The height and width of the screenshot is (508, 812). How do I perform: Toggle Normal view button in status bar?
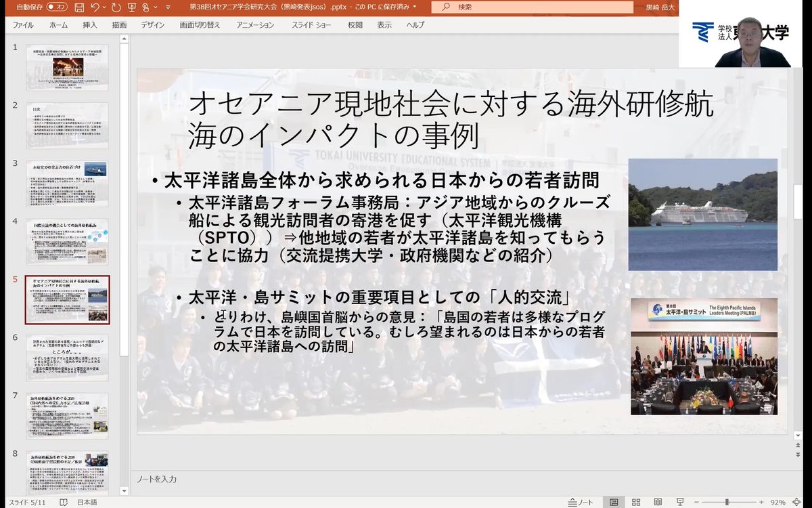point(614,502)
